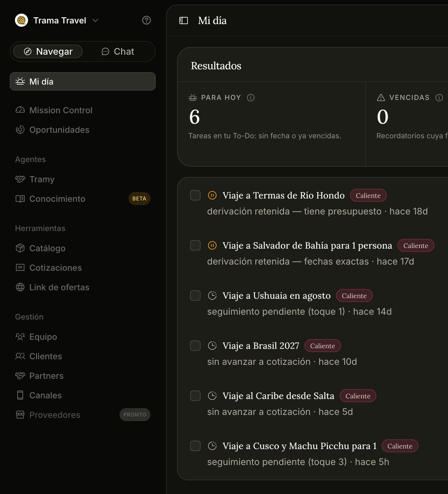448x494 pixels.
Task: Click Caliente tag on Ushuaia en agosto
Action: pyautogui.click(x=354, y=296)
